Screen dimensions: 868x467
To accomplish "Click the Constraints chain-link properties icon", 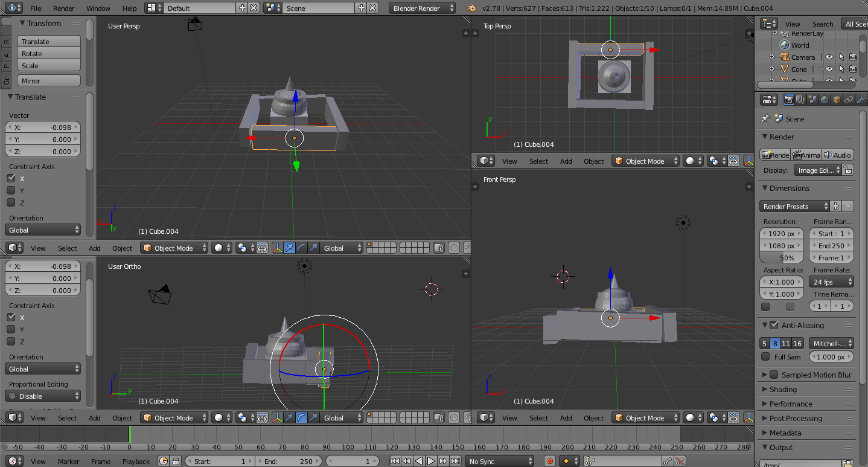I will pyautogui.click(x=849, y=100).
